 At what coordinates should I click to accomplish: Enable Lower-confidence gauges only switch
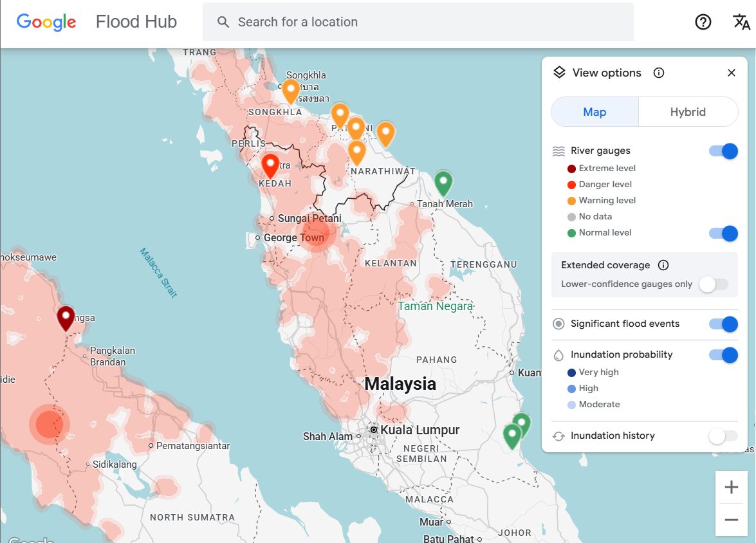click(713, 284)
